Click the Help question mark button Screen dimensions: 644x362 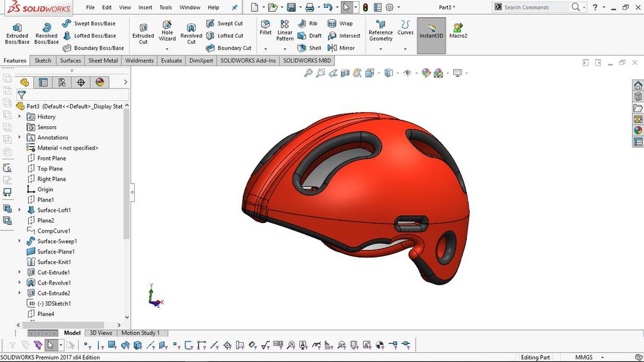pyautogui.click(x=596, y=7)
